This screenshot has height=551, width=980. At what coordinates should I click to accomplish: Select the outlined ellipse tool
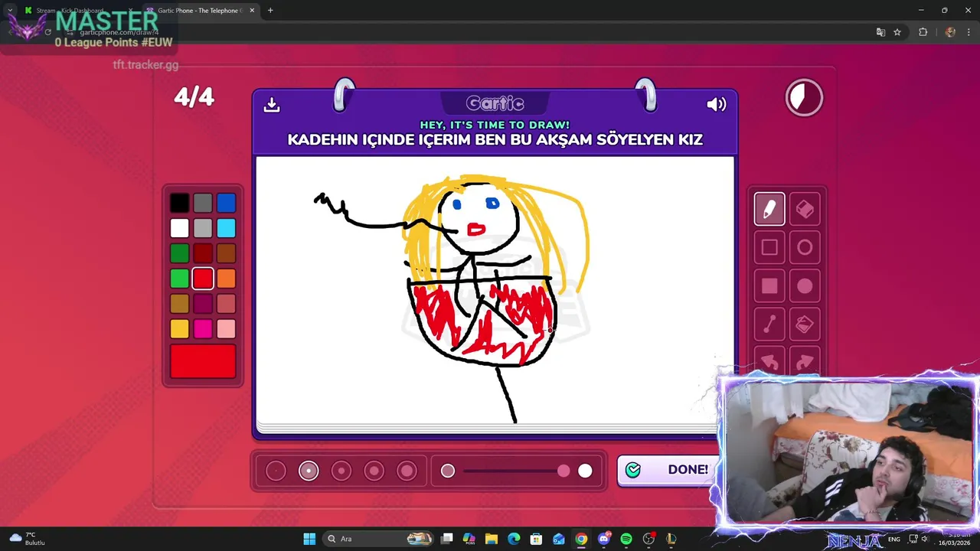click(805, 247)
